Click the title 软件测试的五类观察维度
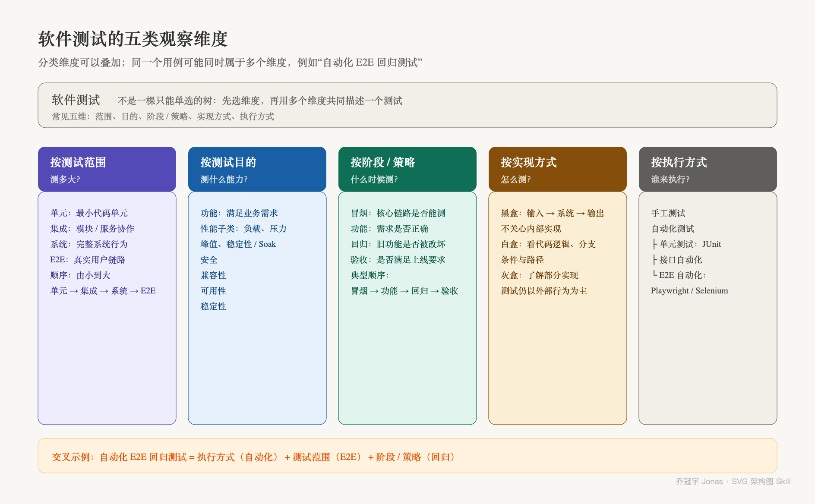This screenshot has width=815, height=504. pos(133,39)
